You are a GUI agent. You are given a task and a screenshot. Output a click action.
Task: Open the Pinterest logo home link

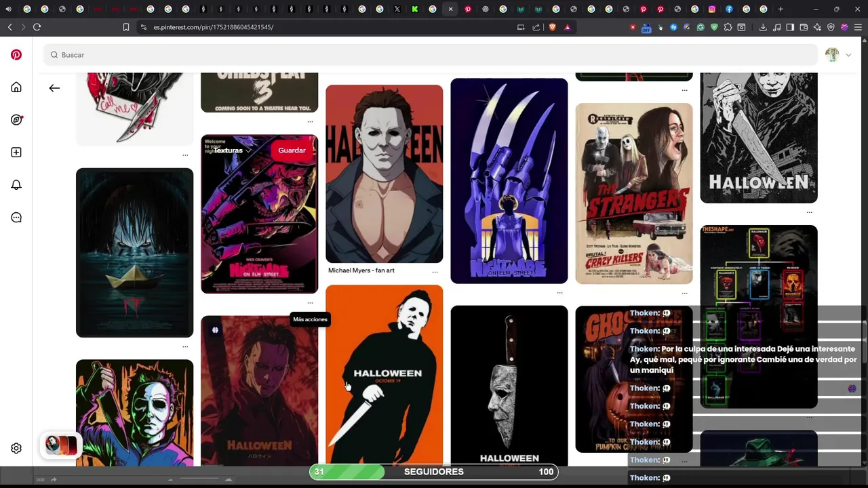click(x=16, y=55)
